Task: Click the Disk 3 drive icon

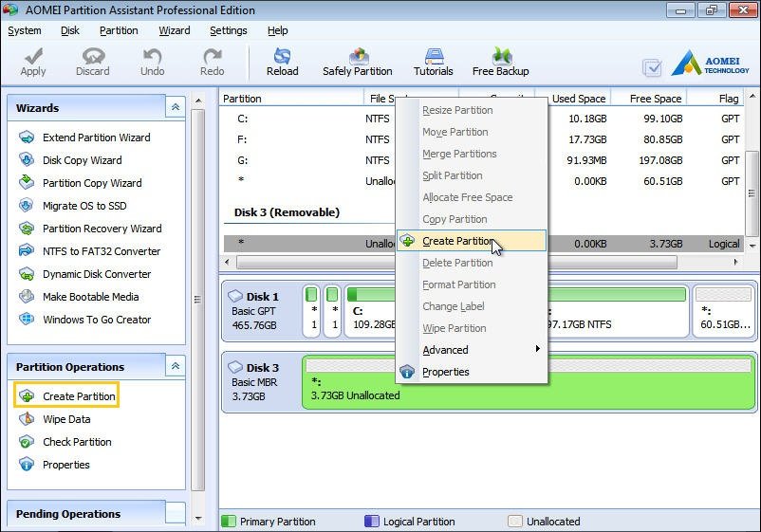Action: pos(235,367)
